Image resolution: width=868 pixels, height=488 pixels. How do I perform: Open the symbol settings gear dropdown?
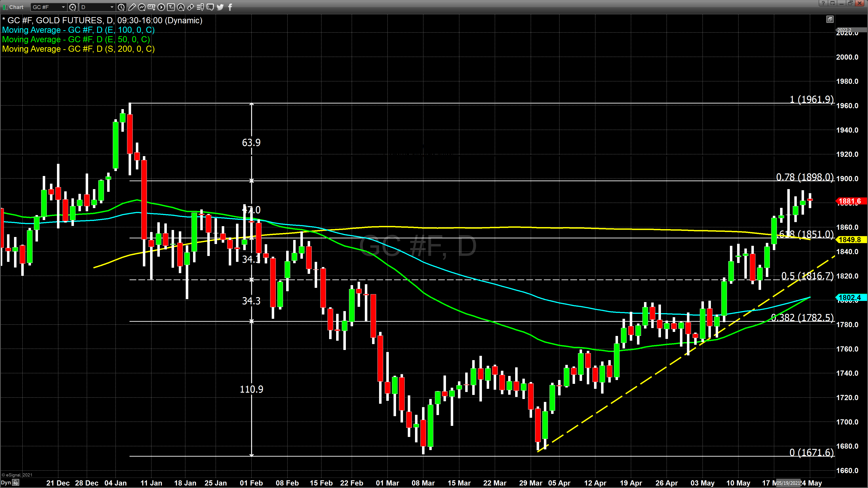(x=72, y=7)
